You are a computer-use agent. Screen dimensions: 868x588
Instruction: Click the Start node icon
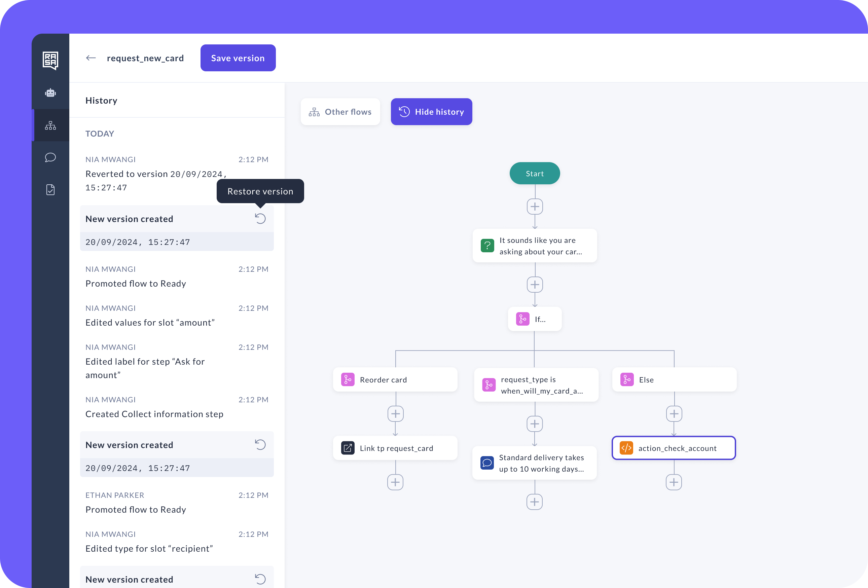point(535,173)
